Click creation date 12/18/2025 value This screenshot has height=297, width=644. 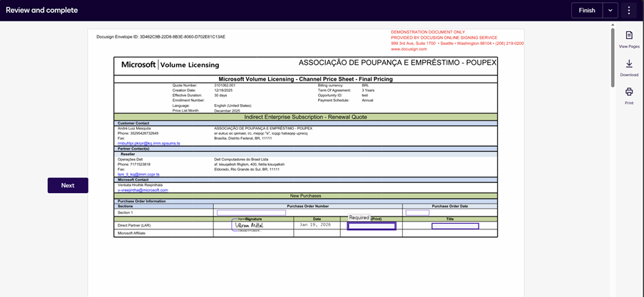click(223, 90)
